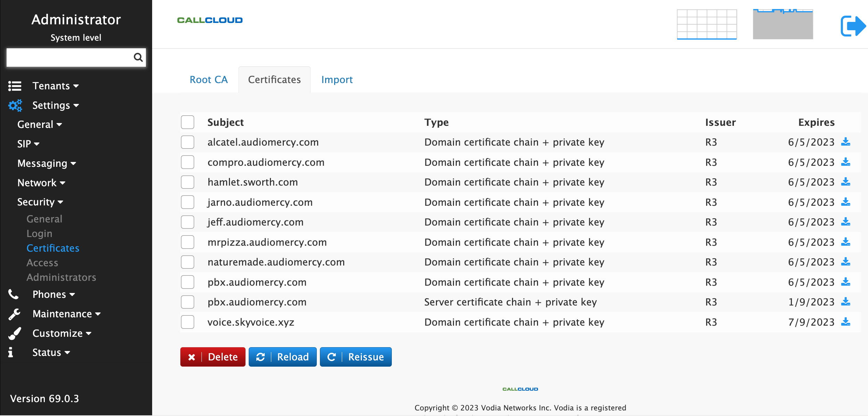
Task: Expand the Phones menu
Action: click(54, 294)
